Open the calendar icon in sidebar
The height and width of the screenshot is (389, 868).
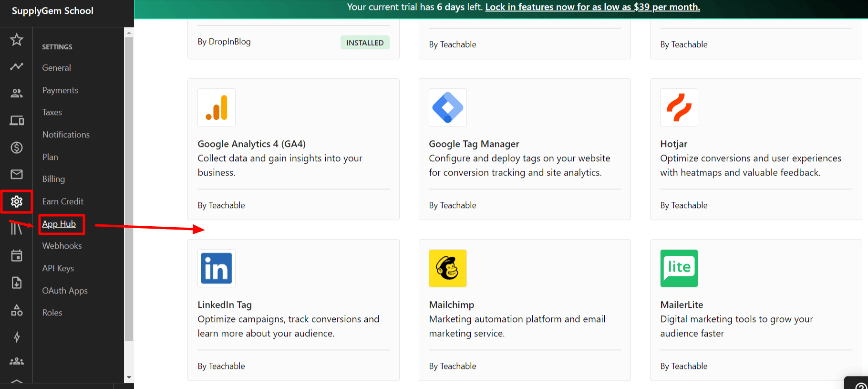tap(17, 256)
